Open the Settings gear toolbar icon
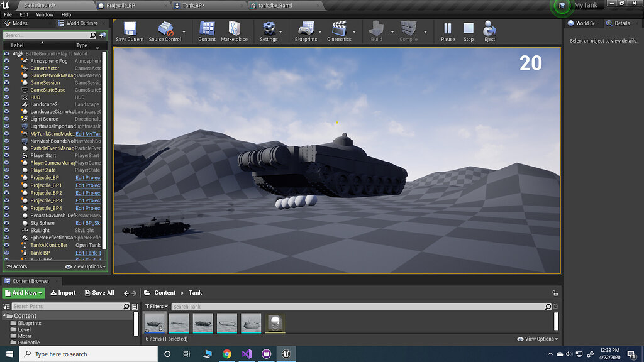 (269, 30)
